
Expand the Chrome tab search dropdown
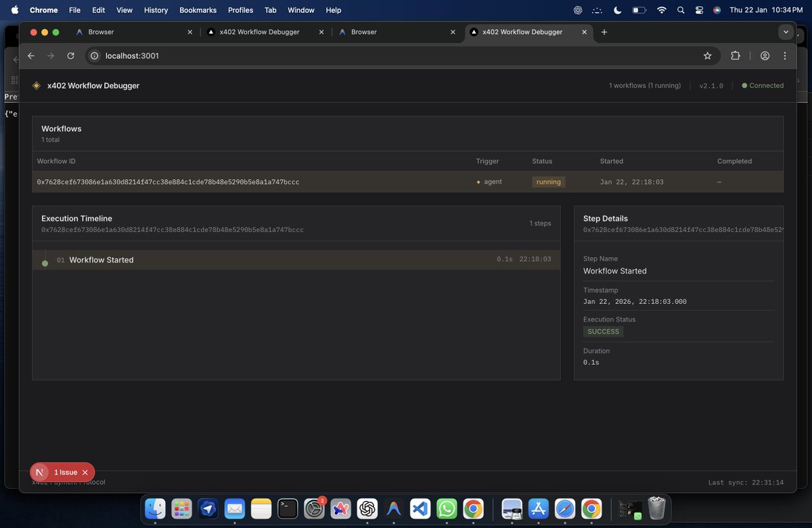coord(786,32)
